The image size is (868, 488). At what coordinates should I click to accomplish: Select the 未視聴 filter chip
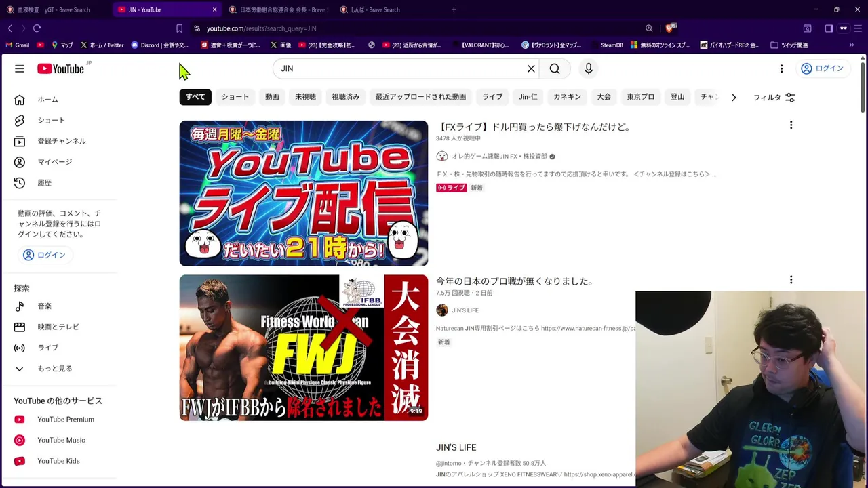pyautogui.click(x=305, y=97)
